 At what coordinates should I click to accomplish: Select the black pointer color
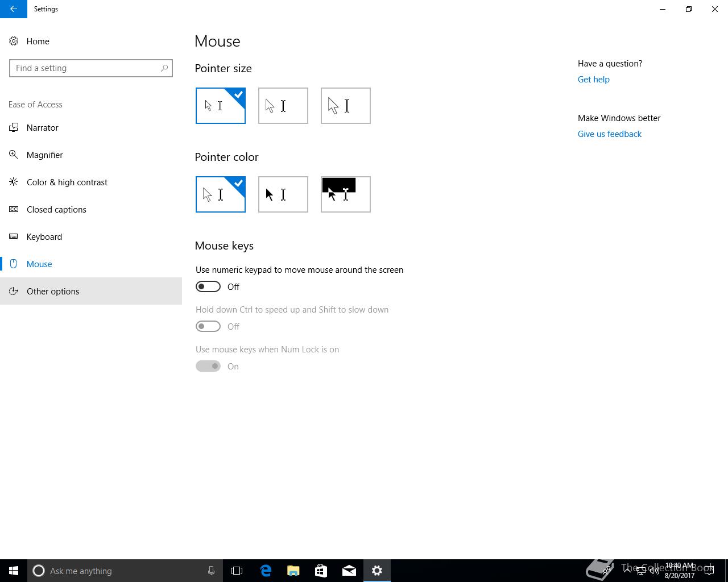[283, 194]
